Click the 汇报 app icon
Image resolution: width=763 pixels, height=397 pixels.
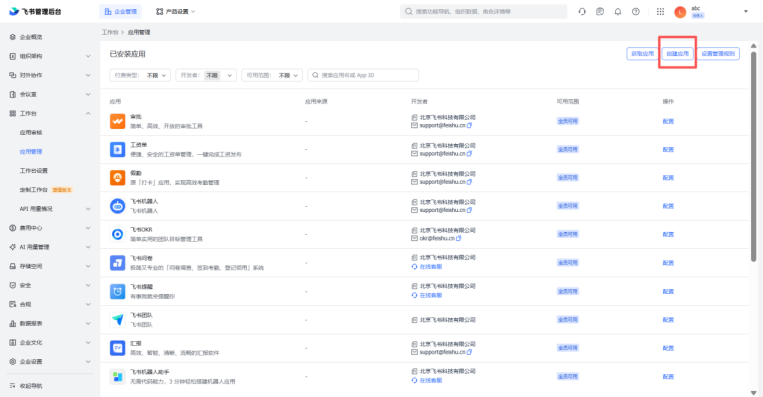tap(117, 348)
